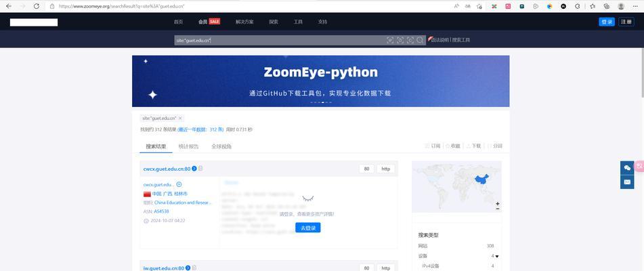This screenshot has width=644, height=271.
Task: Open browser extensions puzzle icon
Action: [x=578, y=6]
